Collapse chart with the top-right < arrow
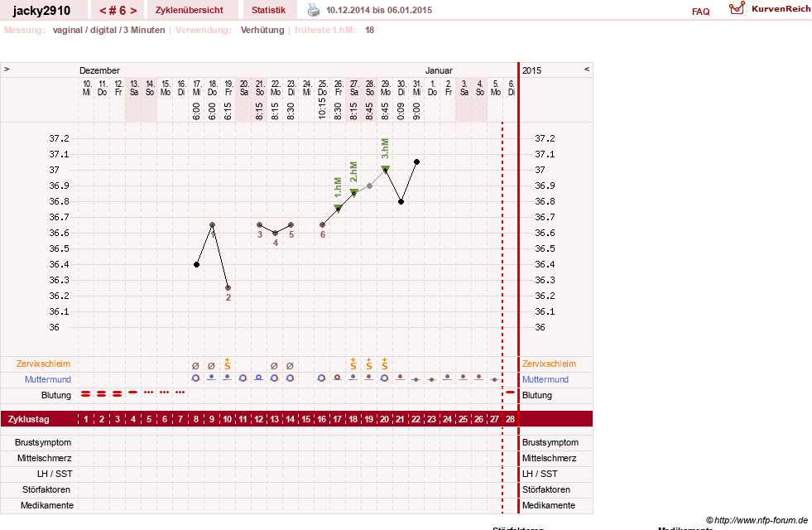The width and height of the screenshot is (812, 530). point(587,69)
